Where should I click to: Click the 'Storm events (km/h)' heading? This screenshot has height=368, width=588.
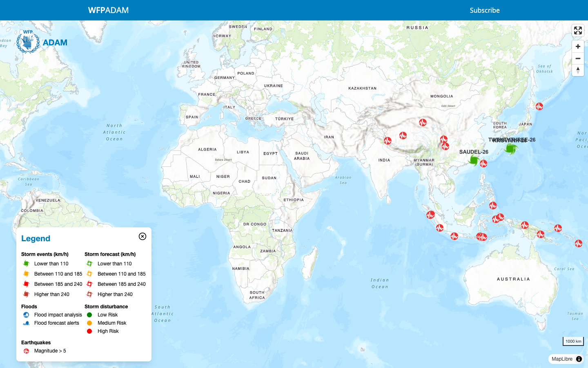45,254
